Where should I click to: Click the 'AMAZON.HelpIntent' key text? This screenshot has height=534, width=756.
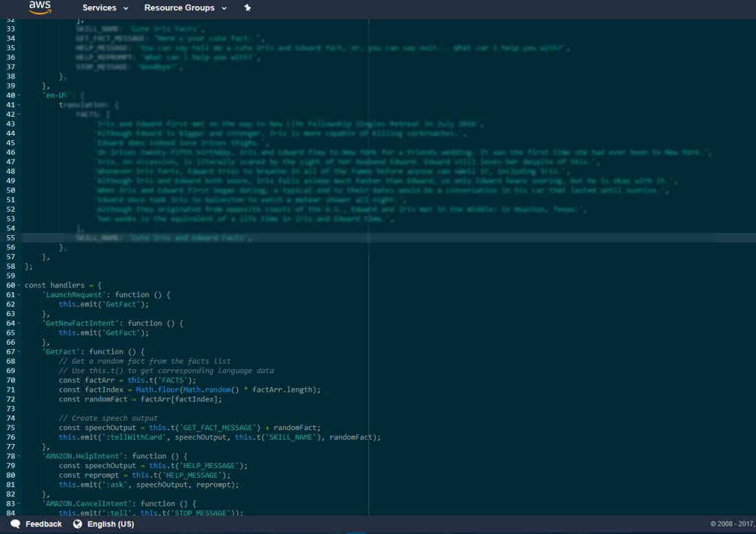(82, 456)
